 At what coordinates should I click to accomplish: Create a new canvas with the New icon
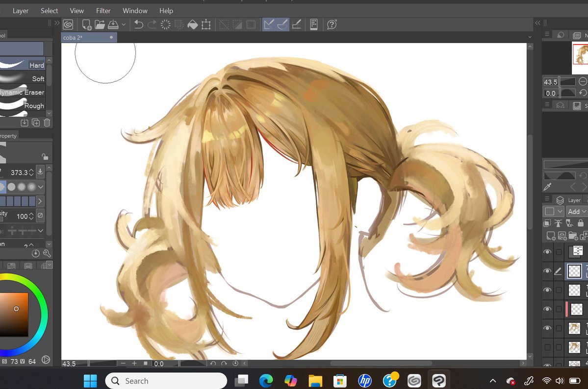click(86, 24)
